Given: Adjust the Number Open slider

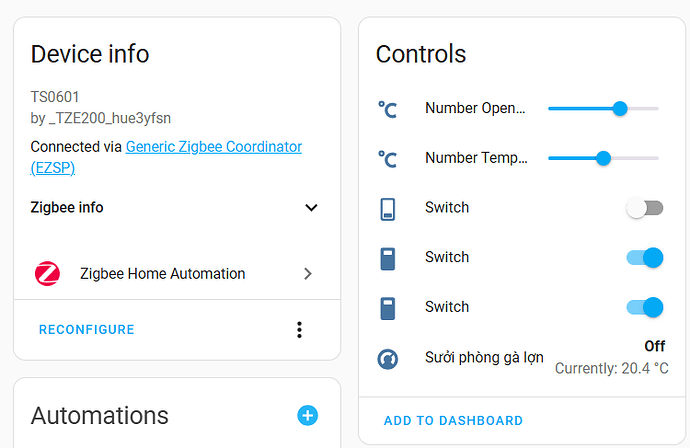Looking at the screenshot, I should [x=603, y=108].
